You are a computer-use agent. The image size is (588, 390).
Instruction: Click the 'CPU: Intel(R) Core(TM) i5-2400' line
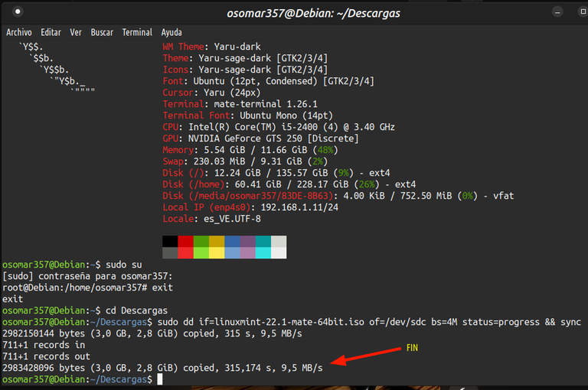tap(279, 127)
